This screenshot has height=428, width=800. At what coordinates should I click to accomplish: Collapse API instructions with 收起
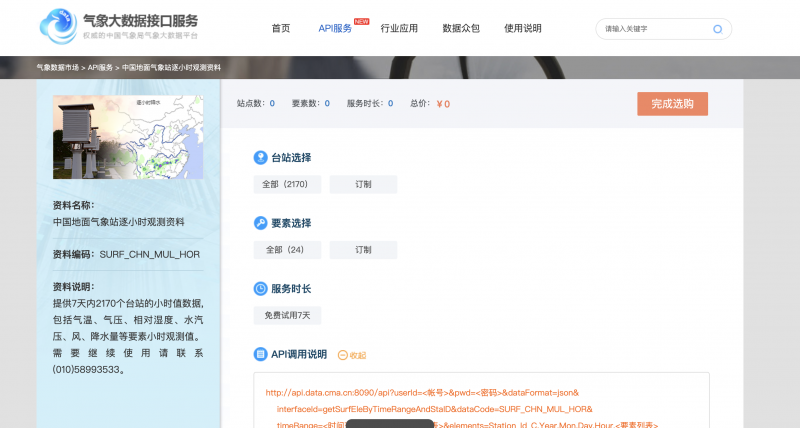[x=353, y=355]
